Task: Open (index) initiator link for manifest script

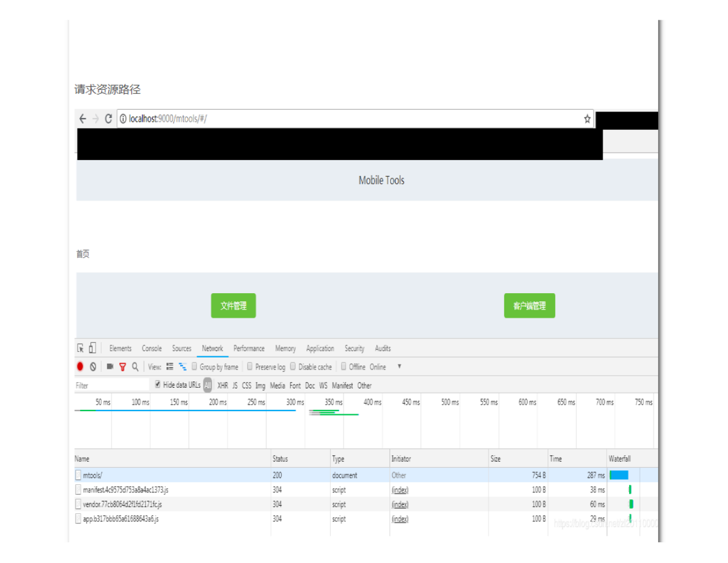Action: pos(400,490)
